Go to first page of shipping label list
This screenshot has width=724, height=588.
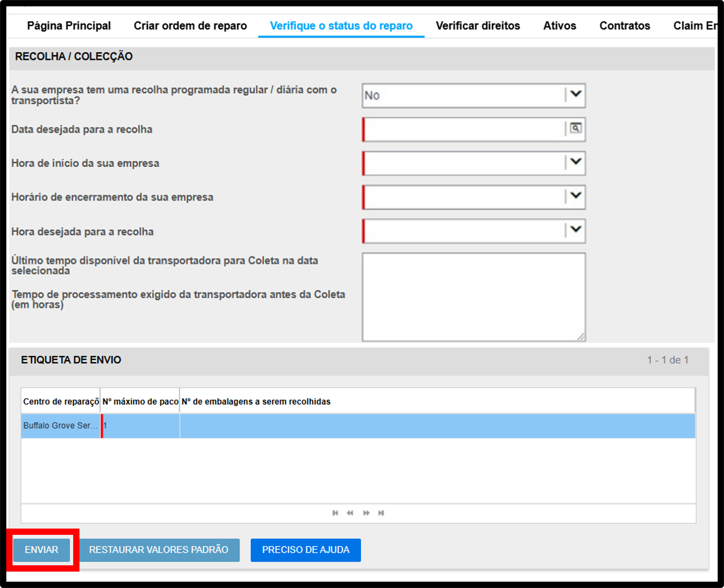335,513
